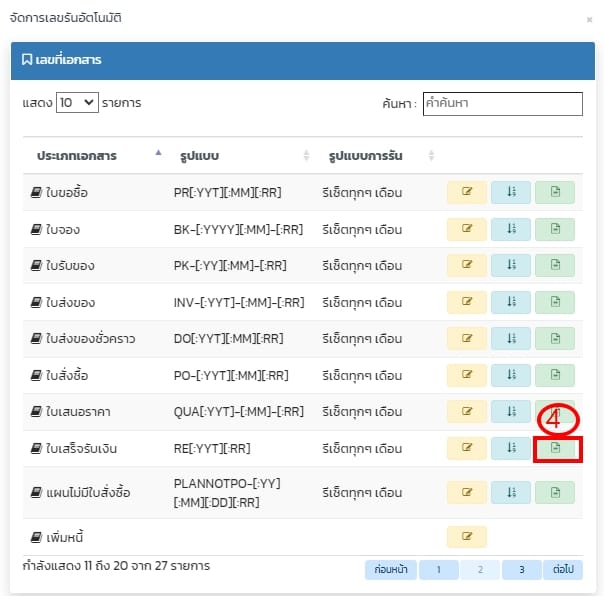Click blue sort icon for ใบจอง row

(x=510, y=229)
